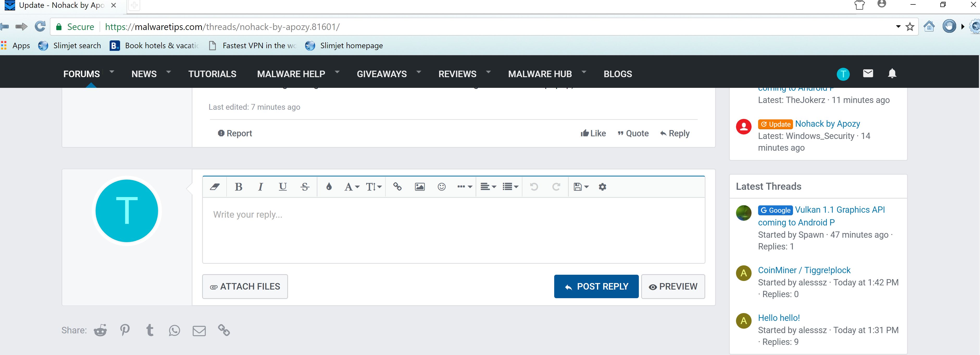Open the CoinMiner / Tiggre!plock thread link
Viewport: 980px width, 355px height.
[x=804, y=270]
